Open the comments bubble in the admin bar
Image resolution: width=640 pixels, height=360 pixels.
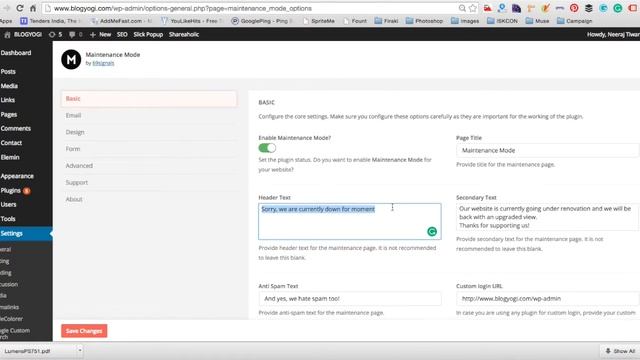(x=76, y=35)
